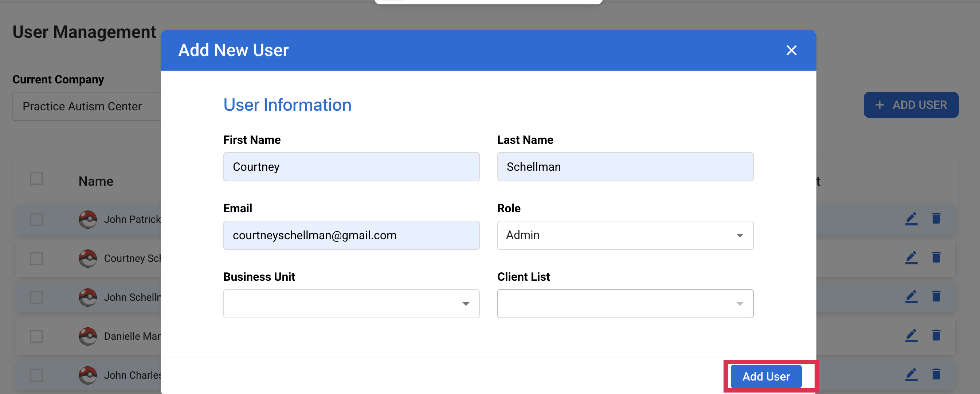Screen dimensions: 980x394
Task: Click the plus icon on ADD USER button
Action: (x=880, y=105)
